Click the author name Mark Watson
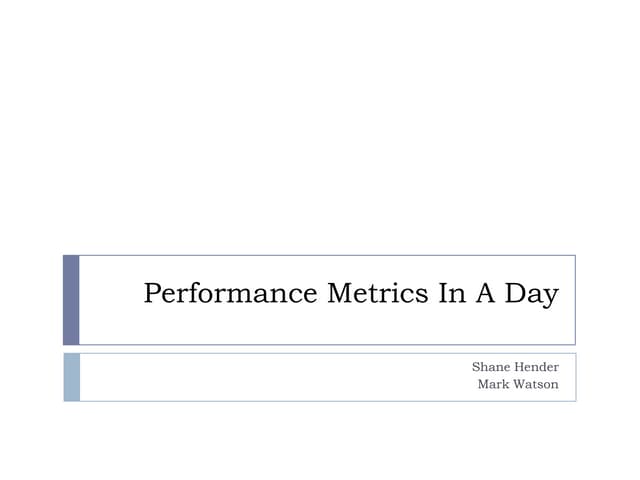Screen dimensions: 640x480 (x=518, y=385)
